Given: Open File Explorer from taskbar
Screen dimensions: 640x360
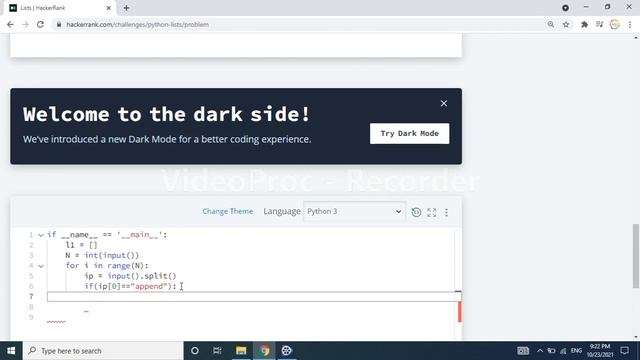Looking at the screenshot, I should (x=241, y=351).
